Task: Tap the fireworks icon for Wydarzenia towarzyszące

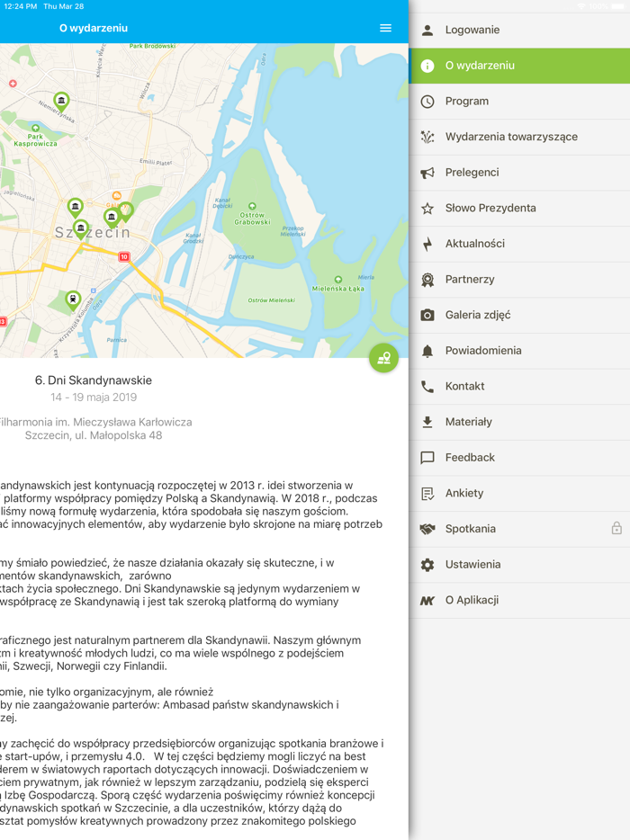Action: [x=427, y=137]
